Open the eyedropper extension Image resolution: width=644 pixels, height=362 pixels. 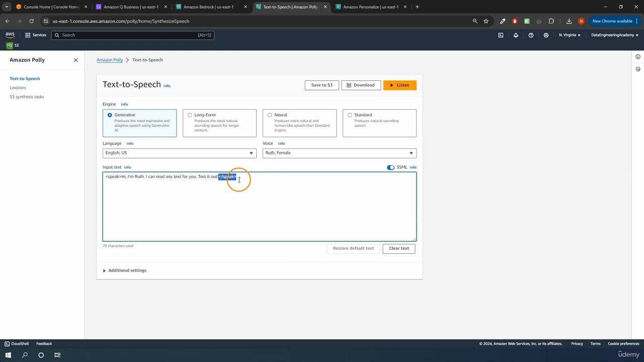click(503, 21)
